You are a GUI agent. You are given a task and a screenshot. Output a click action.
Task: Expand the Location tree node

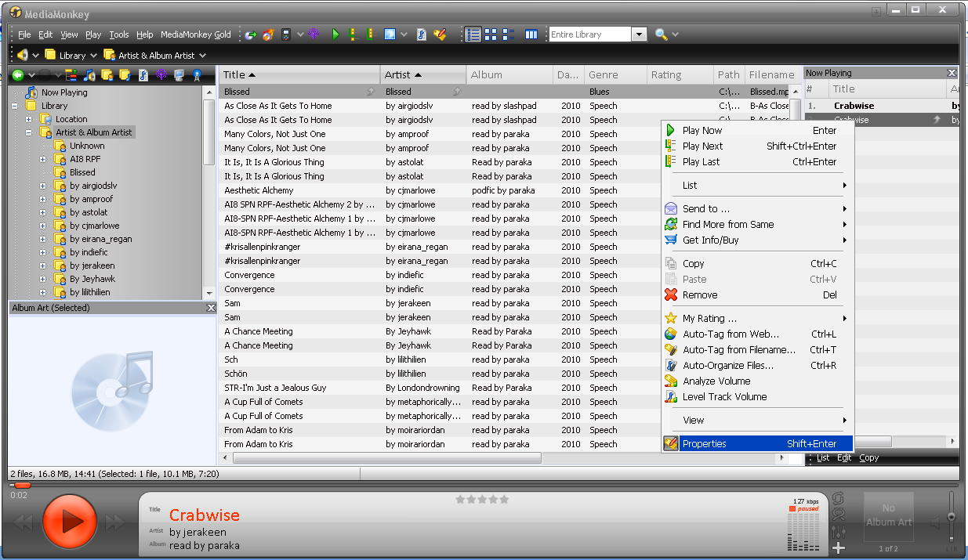29,119
